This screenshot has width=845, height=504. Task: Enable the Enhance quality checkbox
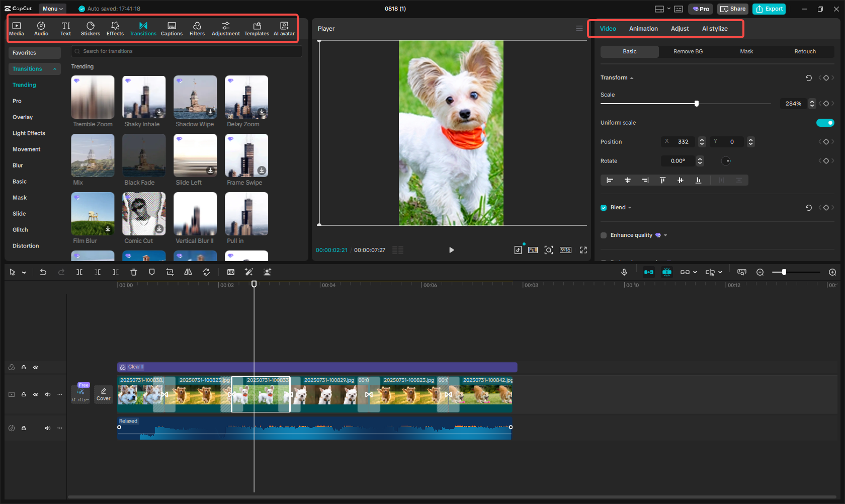604,235
